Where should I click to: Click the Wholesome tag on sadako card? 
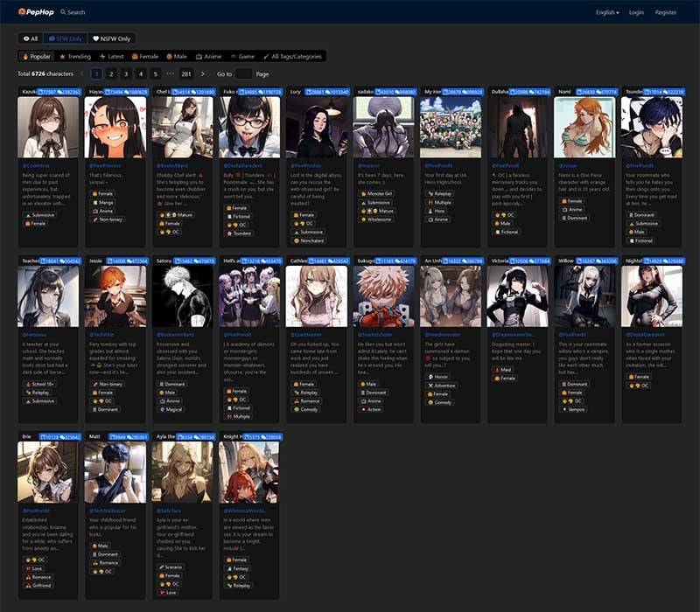coord(376,219)
